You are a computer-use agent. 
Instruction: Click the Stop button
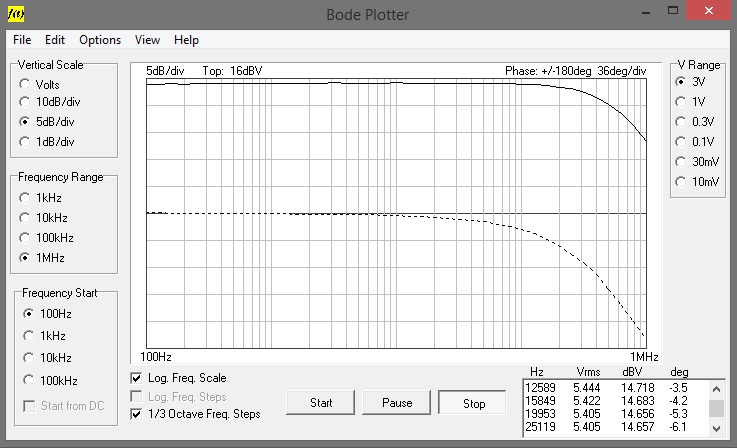(473, 403)
